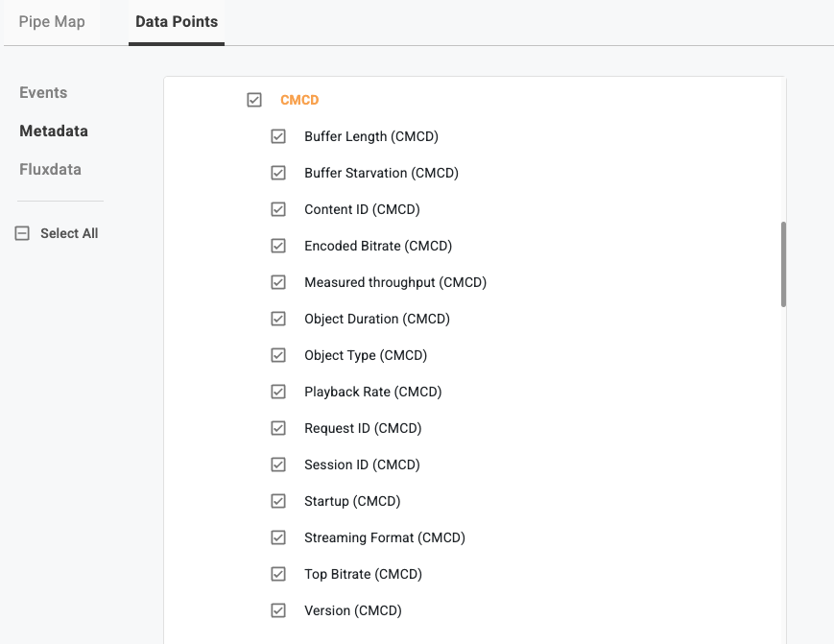The image size is (834, 644).
Task: Disable Session ID (CMCD) checkbox
Action: point(278,465)
